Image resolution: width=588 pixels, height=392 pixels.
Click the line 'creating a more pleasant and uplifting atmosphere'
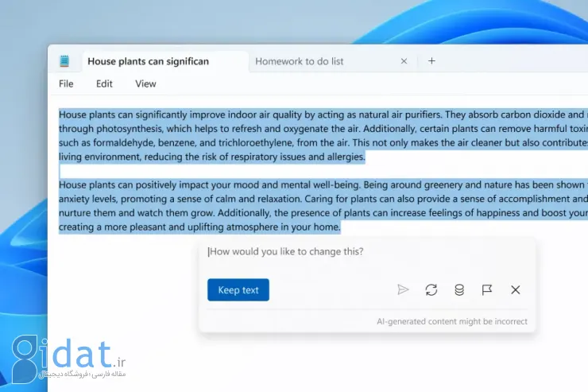[199, 227]
